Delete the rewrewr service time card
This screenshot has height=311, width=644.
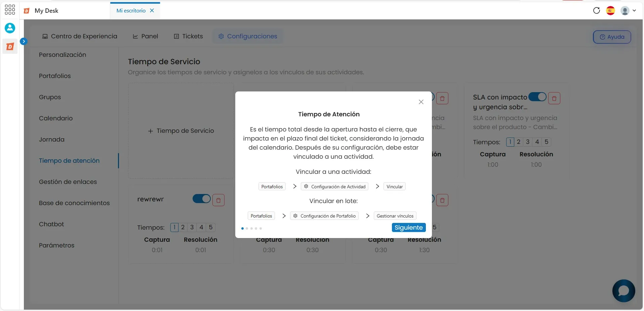tap(218, 200)
